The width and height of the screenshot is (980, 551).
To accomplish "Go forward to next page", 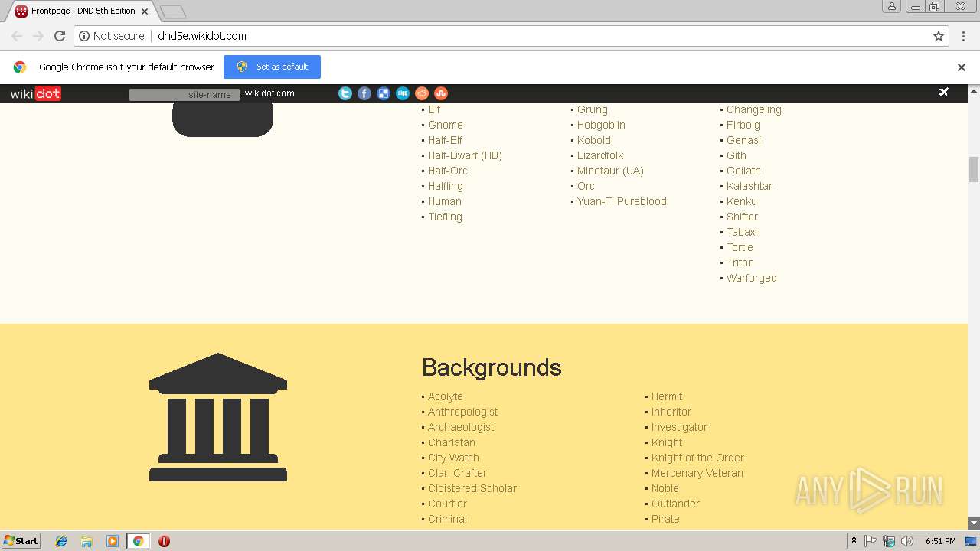I will click(x=38, y=36).
